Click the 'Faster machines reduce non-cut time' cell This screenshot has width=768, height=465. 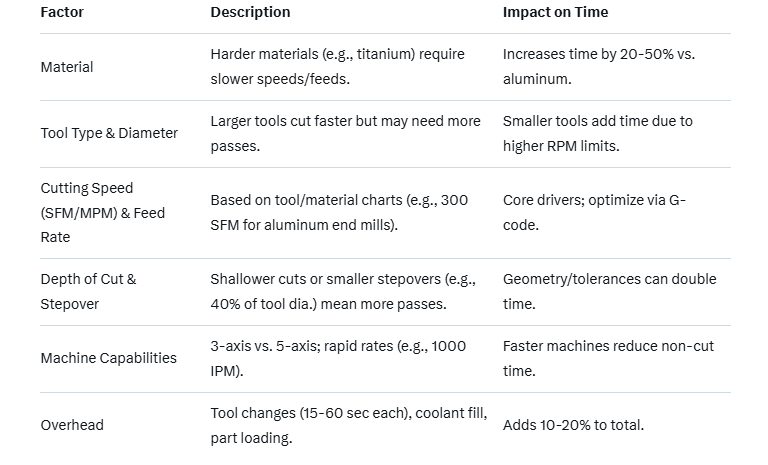point(608,358)
